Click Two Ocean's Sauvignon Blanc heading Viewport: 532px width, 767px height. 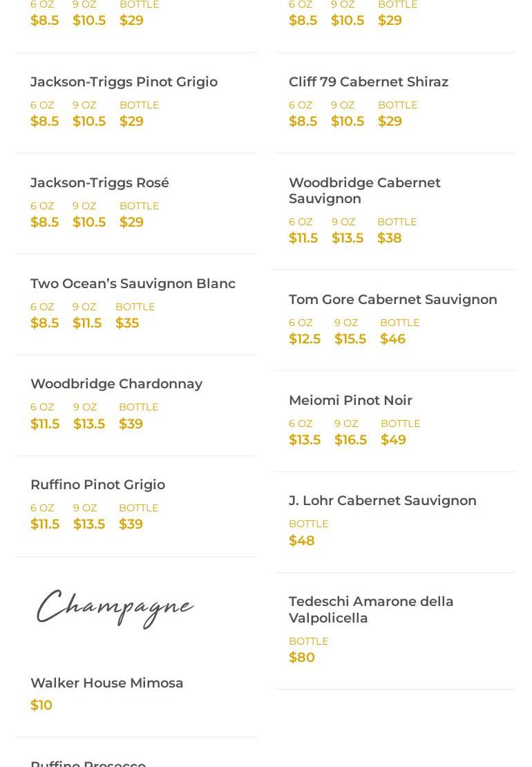[x=133, y=283]
